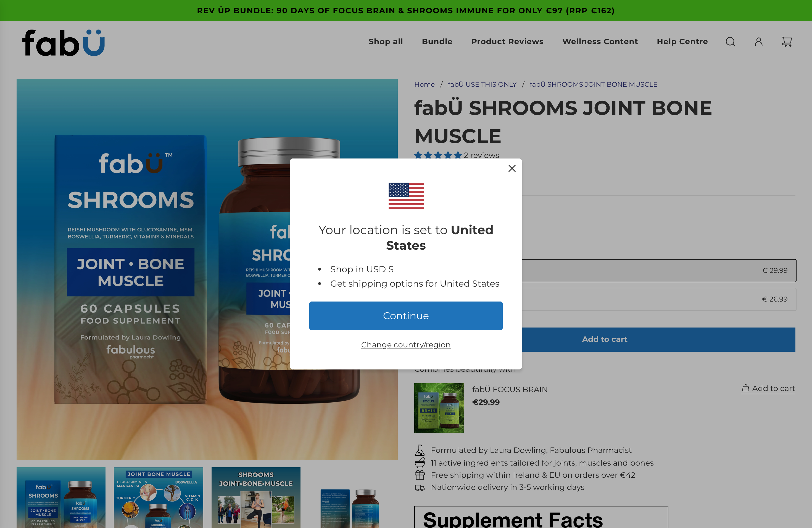
Task: Select the Joint Bone Muscle ingredients thumbnail
Action: coord(158,498)
